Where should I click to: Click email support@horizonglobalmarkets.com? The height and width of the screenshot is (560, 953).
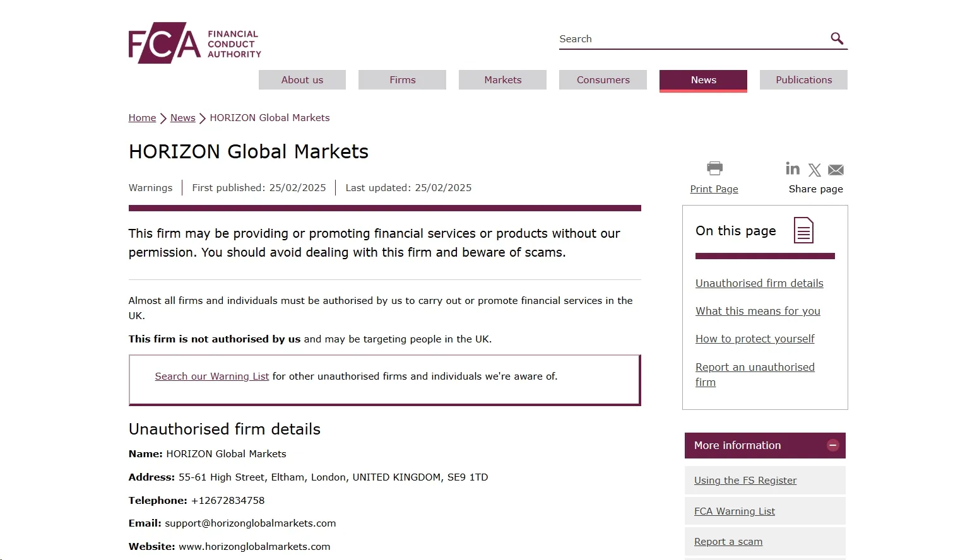(251, 523)
